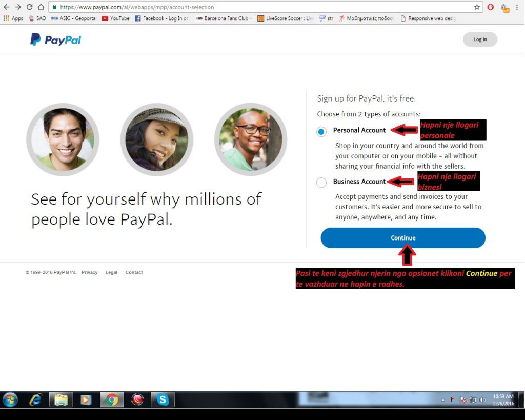Viewport: 525px width, 420px height.
Task: Open File Explorer from the taskbar
Action: tap(61, 399)
